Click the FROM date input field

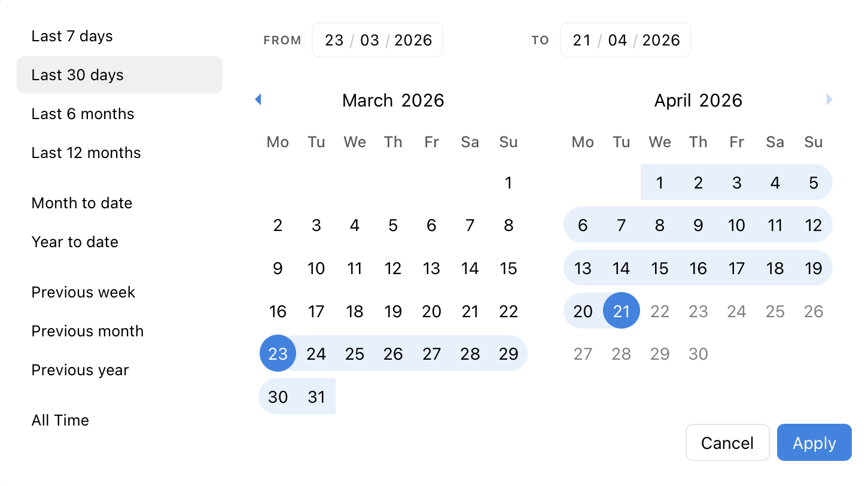pos(377,40)
